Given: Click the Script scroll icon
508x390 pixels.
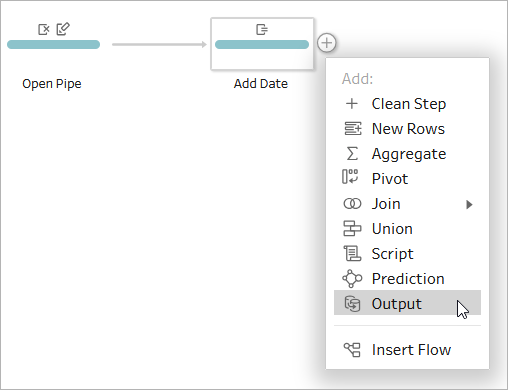Looking at the screenshot, I should coord(352,253).
